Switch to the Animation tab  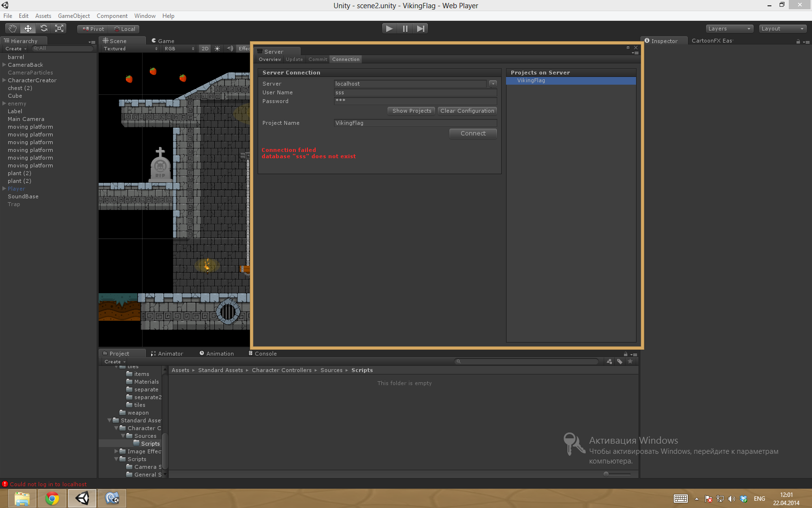coord(217,354)
